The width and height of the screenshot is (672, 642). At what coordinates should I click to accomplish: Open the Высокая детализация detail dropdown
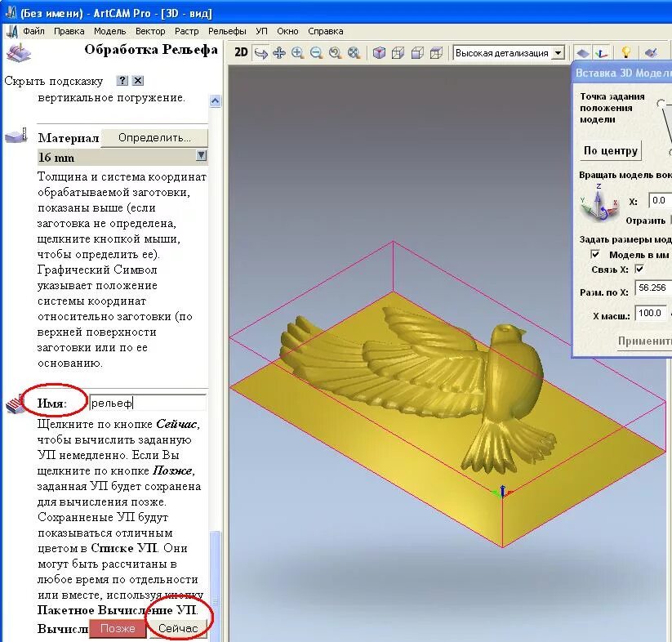558,53
